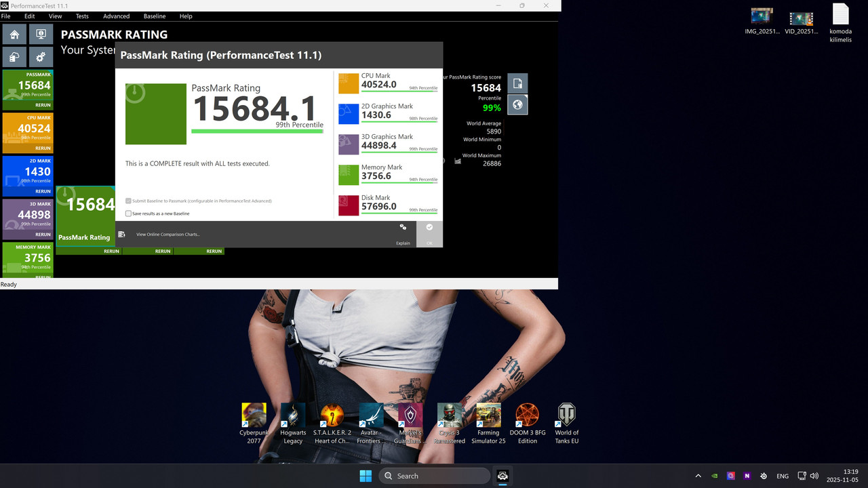Click the Disk Mark 99th percentile bar

click(399, 213)
